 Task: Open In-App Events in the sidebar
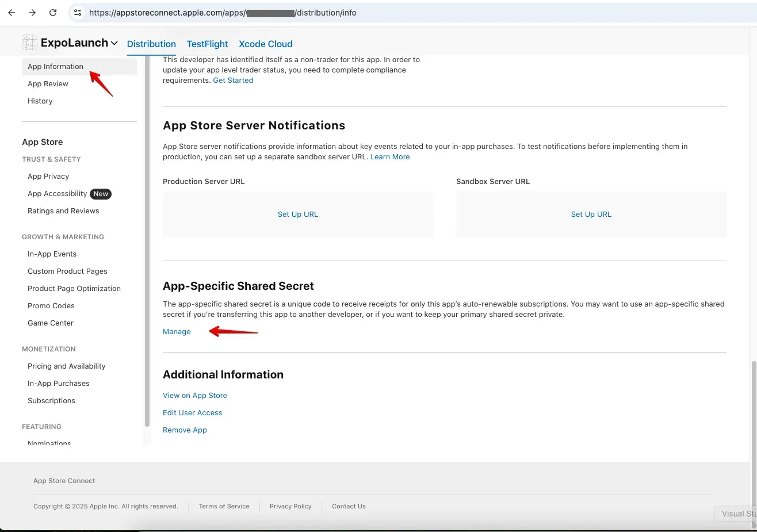click(52, 254)
